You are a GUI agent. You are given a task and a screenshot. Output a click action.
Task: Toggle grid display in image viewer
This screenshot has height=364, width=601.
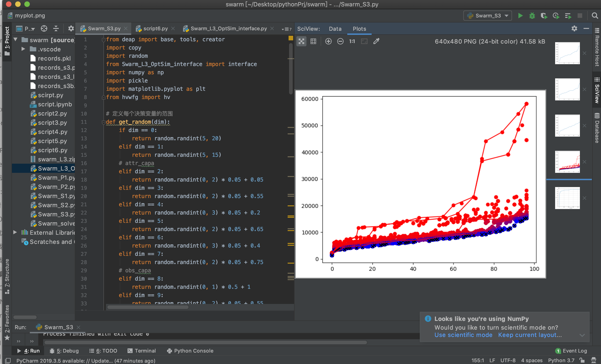[313, 41]
